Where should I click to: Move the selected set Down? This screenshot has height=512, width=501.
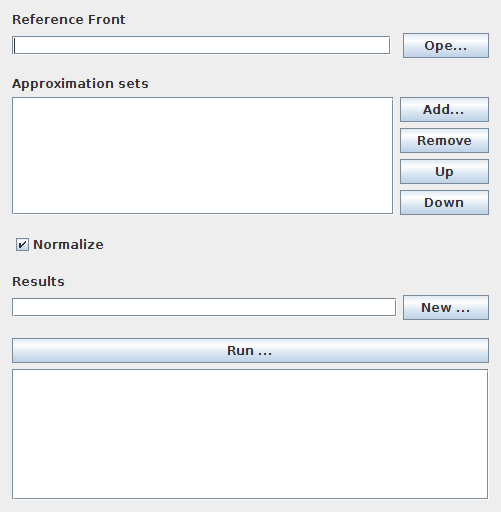pyautogui.click(x=444, y=202)
